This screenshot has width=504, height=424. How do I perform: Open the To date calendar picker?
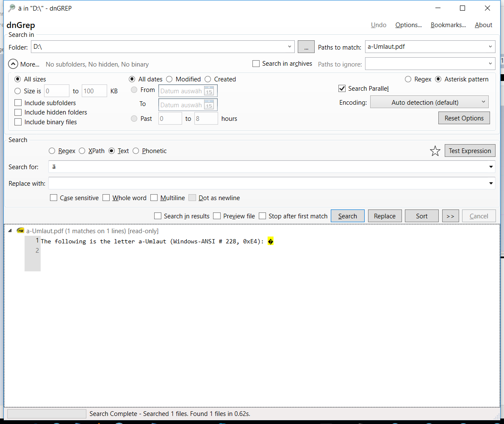click(x=209, y=105)
